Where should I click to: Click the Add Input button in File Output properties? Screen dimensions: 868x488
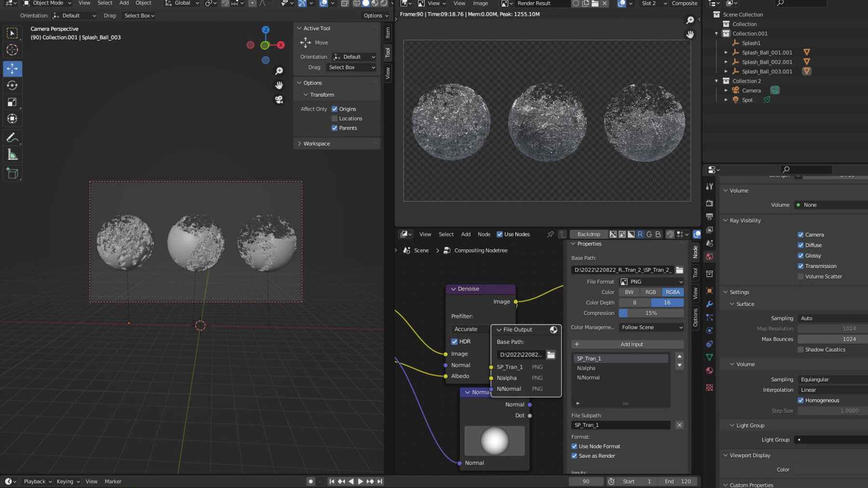tap(627, 344)
